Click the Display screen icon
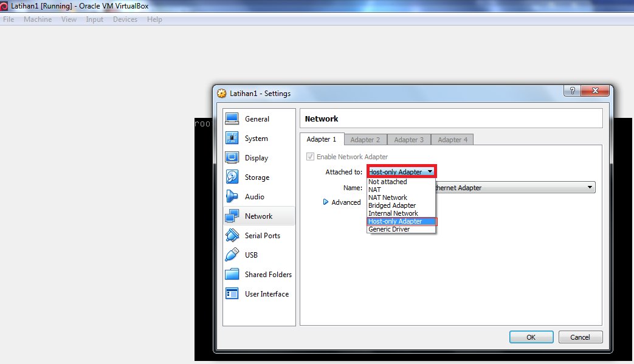634x364 pixels. coord(232,157)
